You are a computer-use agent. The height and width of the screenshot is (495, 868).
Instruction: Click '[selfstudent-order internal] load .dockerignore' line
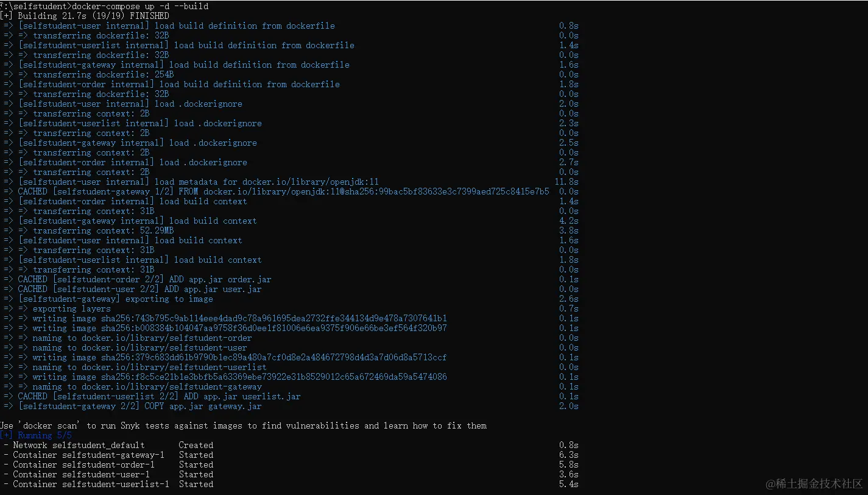(125, 162)
